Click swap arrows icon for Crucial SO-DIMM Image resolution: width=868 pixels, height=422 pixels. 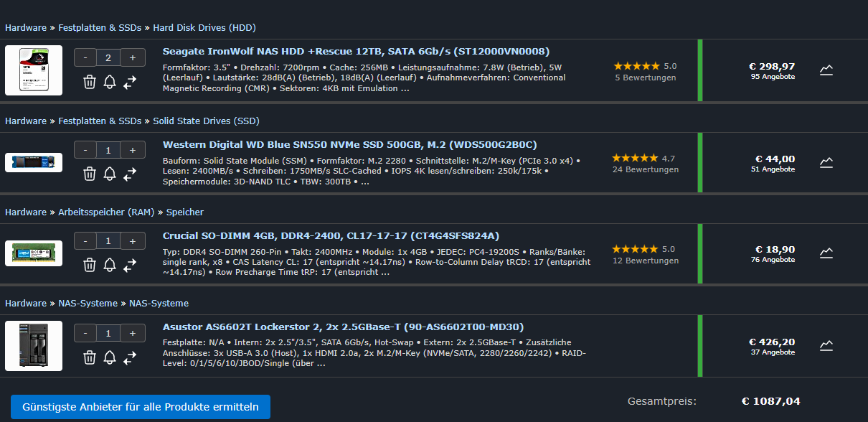130,265
